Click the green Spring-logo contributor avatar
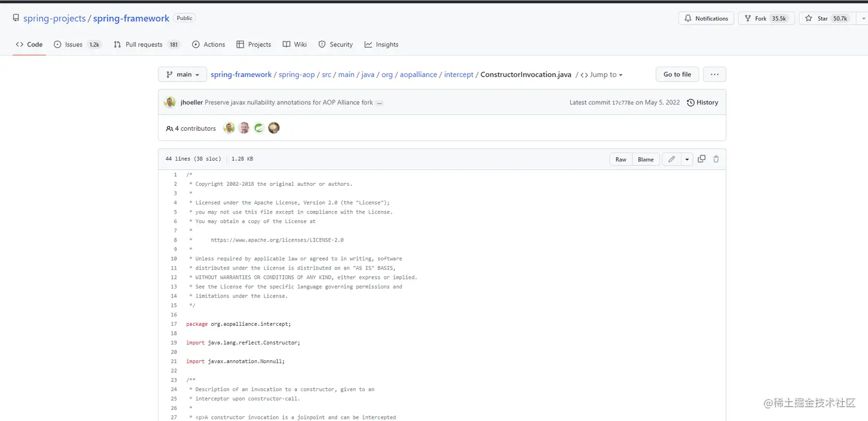 (x=259, y=128)
